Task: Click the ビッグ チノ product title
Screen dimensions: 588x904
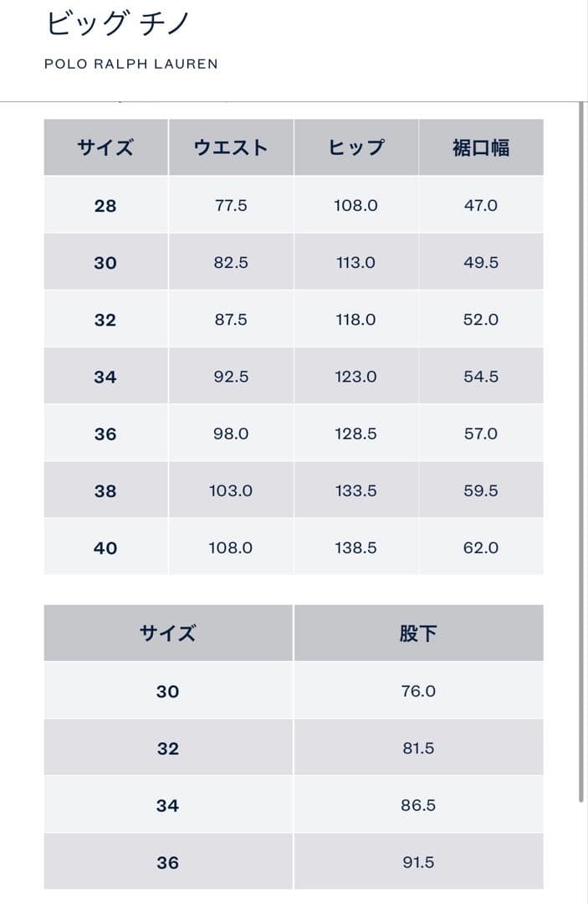Action: point(118,23)
